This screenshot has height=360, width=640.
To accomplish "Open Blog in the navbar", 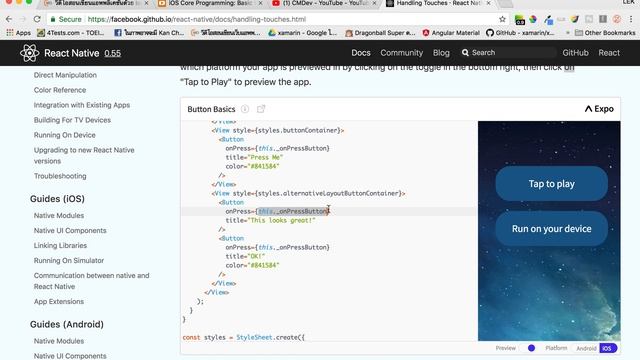I will click(441, 53).
